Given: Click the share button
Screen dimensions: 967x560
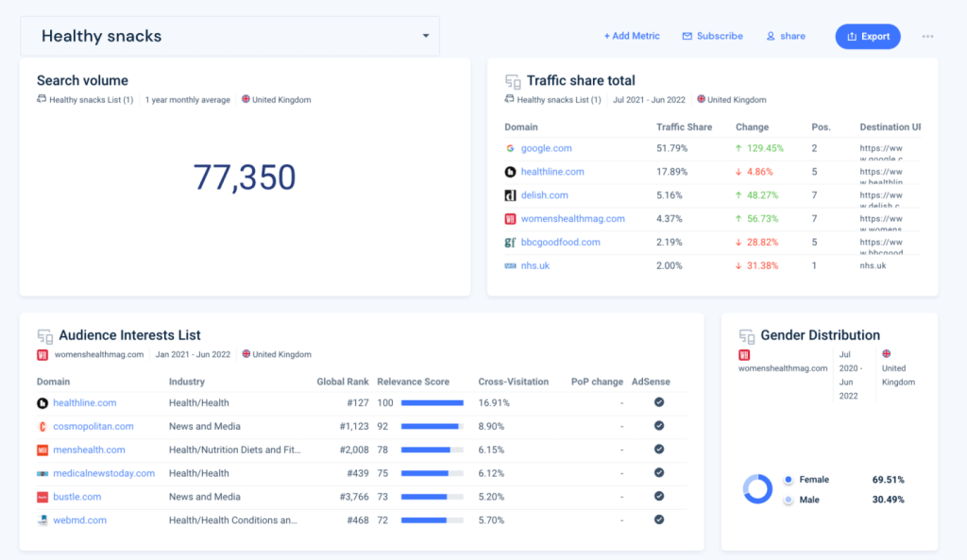Looking at the screenshot, I should click(x=786, y=37).
